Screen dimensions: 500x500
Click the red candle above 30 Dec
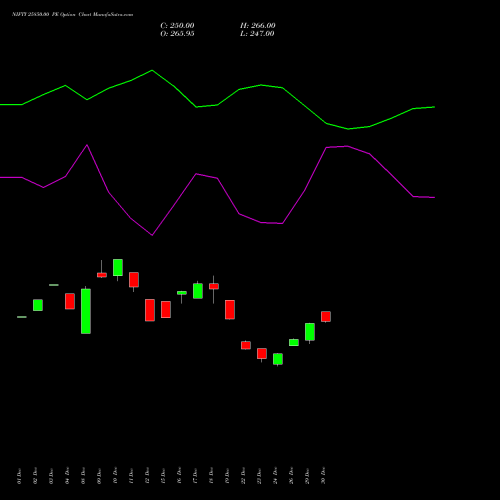[326, 316]
